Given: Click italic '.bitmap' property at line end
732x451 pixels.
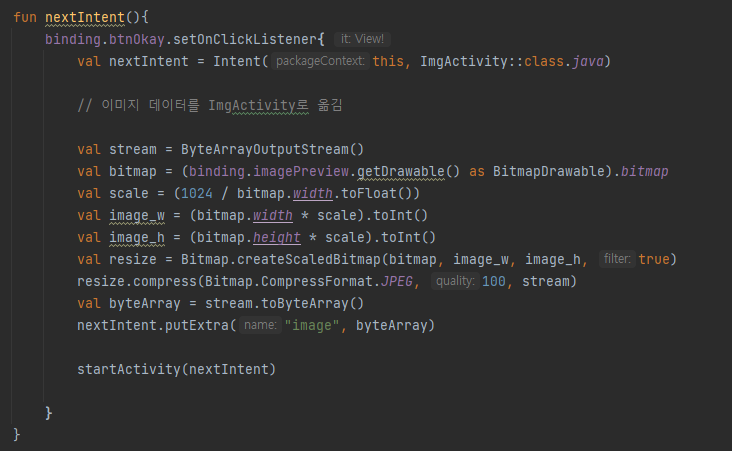Looking at the screenshot, I should coord(644,171).
